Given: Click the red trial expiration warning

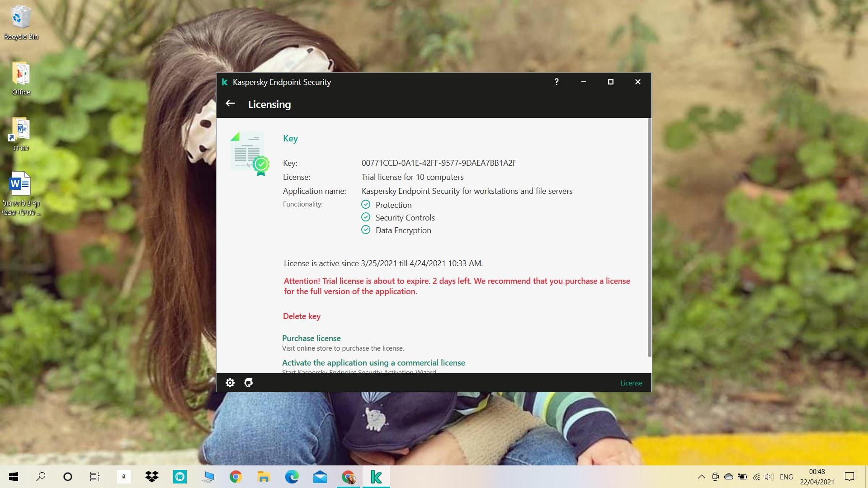Looking at the screenshot, I should pyautogui.click(x=457, y=286).
